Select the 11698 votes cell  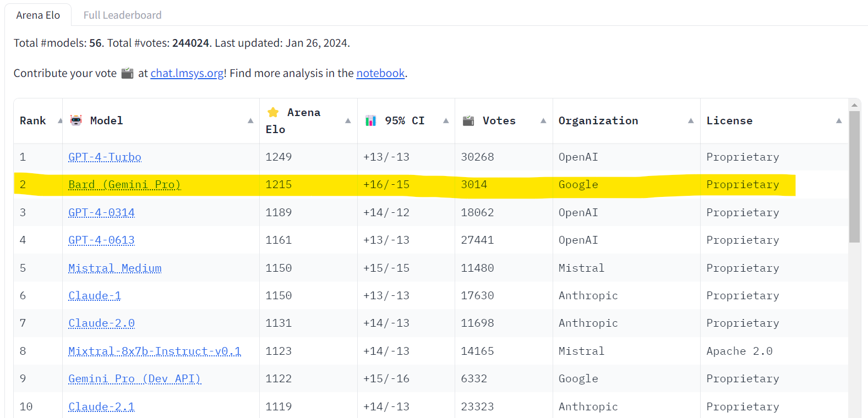[504, 323]
